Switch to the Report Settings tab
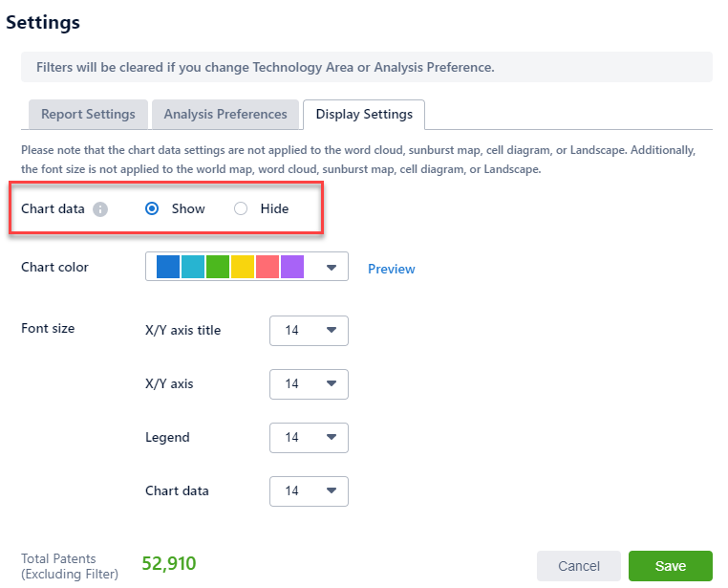 click(x=88, y=114)
